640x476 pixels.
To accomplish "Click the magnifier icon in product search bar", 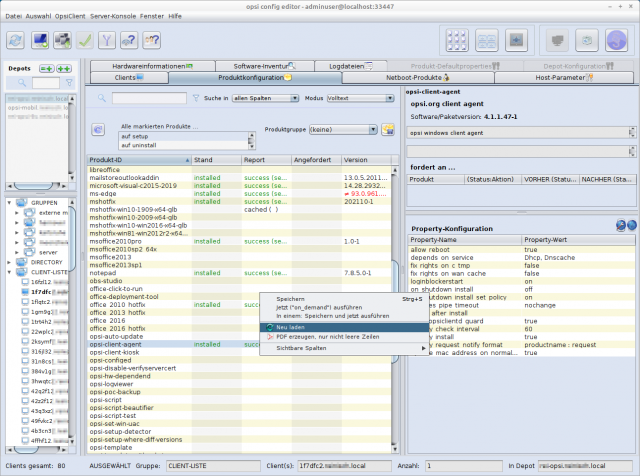I will [x=102, y=98].
